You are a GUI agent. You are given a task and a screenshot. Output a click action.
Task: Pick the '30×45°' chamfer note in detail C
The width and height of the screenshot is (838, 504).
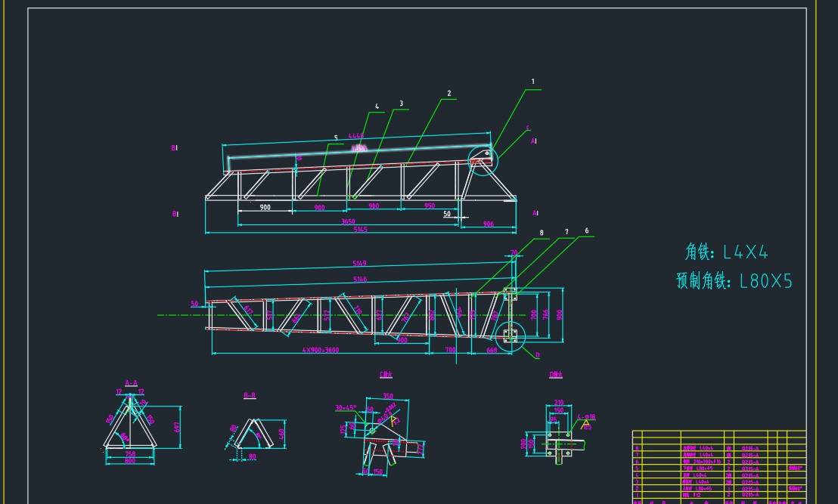point(346,408)
